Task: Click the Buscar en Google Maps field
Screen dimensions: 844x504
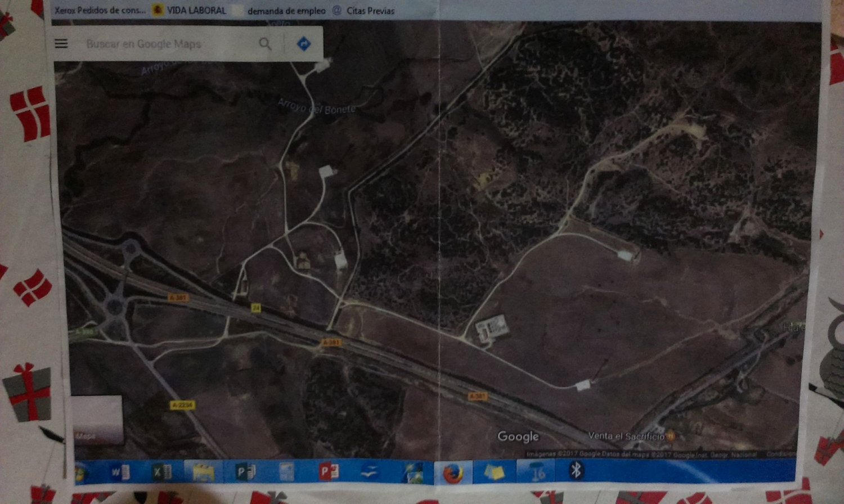Action: click(163, 44)
